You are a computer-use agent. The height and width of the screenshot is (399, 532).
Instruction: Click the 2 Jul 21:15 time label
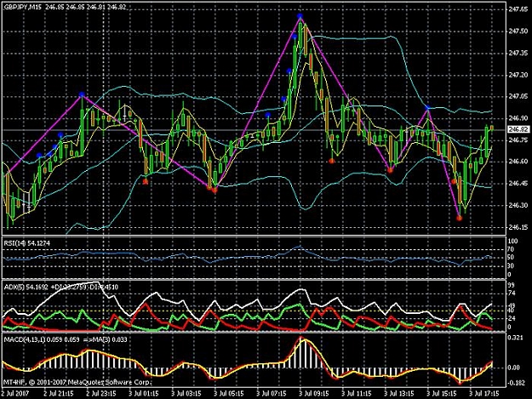(x=59, y=394)
